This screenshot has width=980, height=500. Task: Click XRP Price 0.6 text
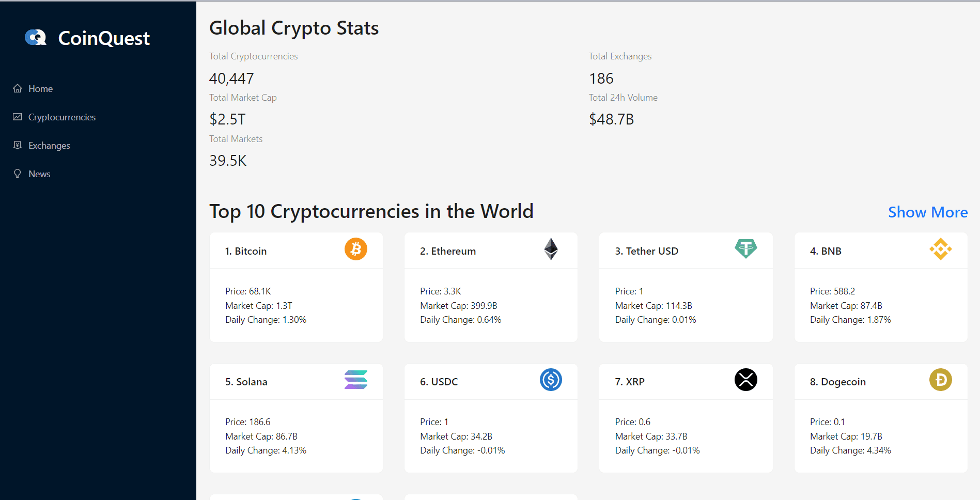tap(633, 422)
